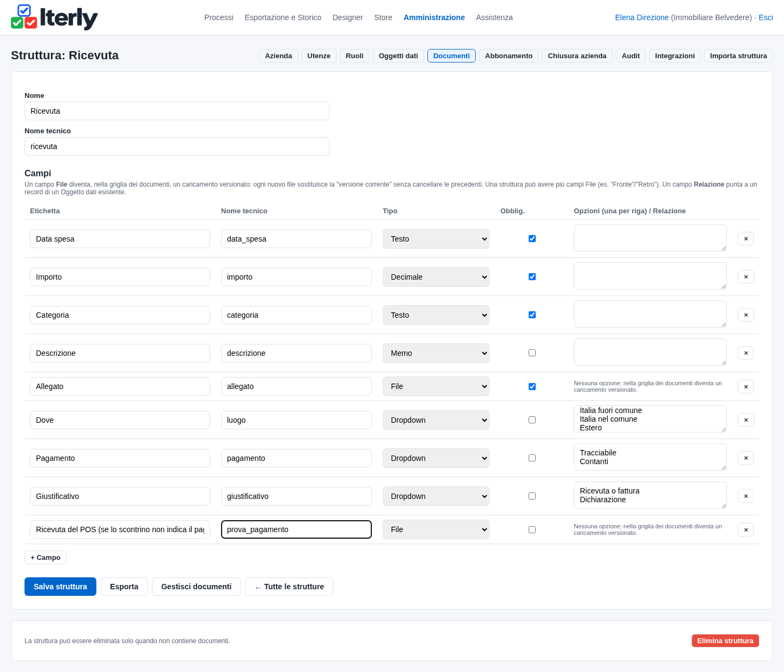The image size is (784, 672).
Task: Change Descrizione type from Memo
Action: [436, 353]
